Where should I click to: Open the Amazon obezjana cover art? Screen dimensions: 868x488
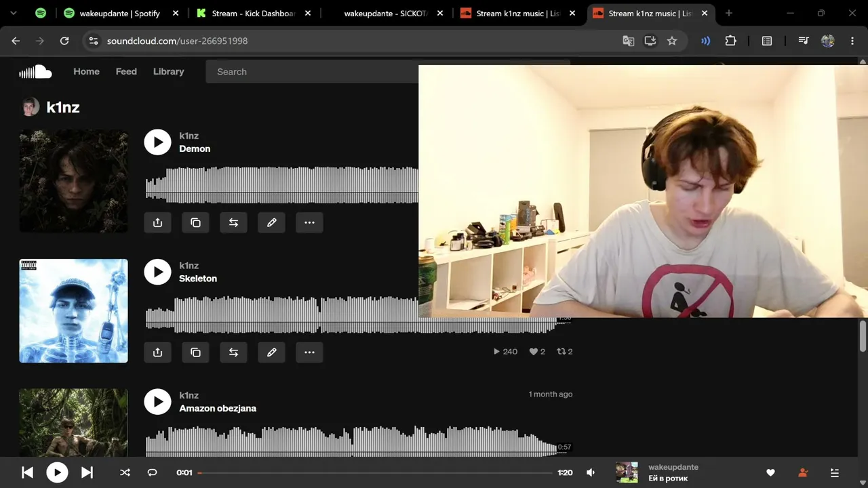pos(73,422)
